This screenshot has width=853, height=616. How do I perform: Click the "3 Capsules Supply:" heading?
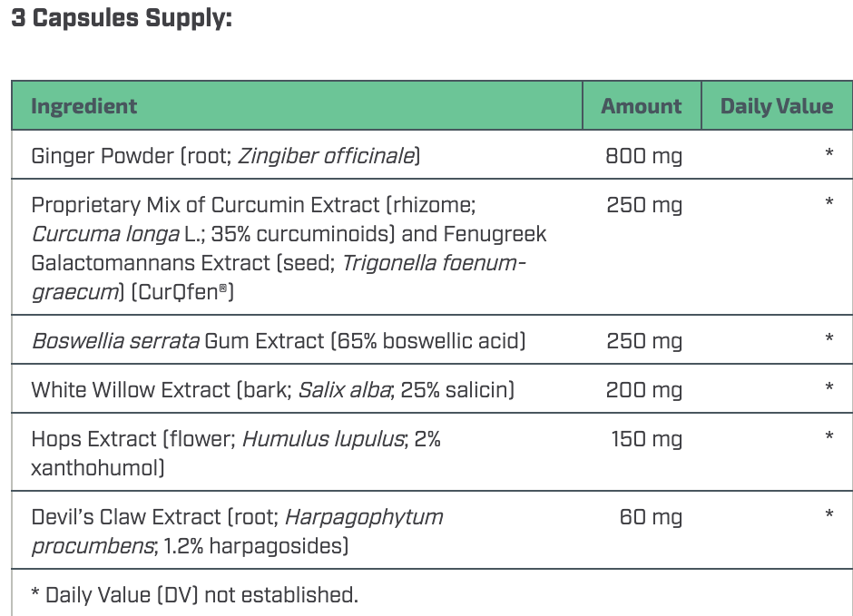point(122,19)
